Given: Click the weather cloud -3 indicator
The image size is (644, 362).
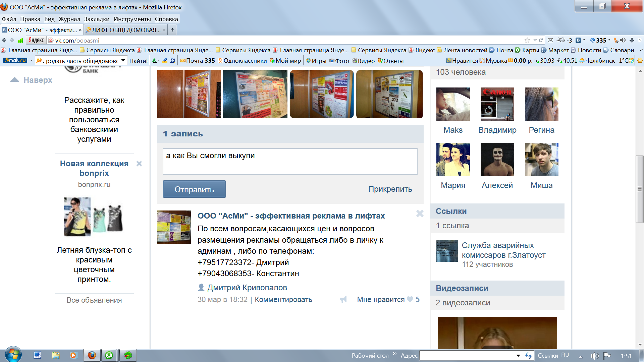Looking at the screenshot, I should point(565,40).
